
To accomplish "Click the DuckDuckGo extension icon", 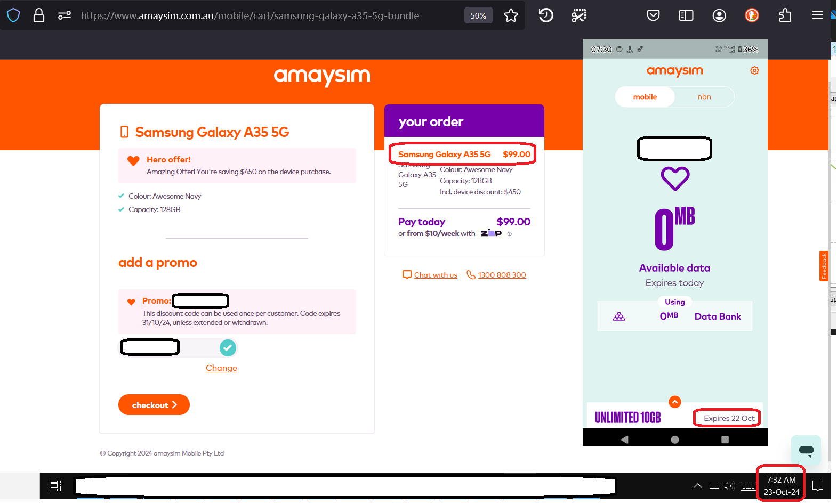I will point(752,15).
